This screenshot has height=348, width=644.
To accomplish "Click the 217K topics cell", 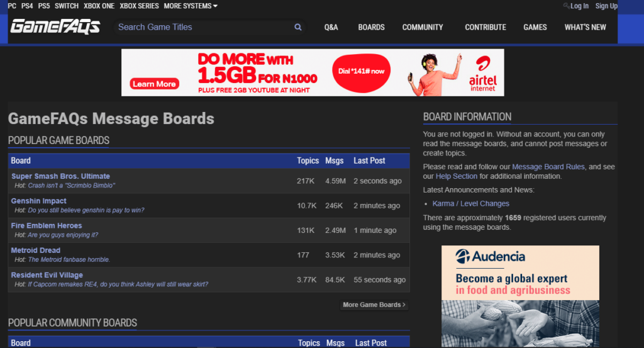I will (x=306, y=181).
